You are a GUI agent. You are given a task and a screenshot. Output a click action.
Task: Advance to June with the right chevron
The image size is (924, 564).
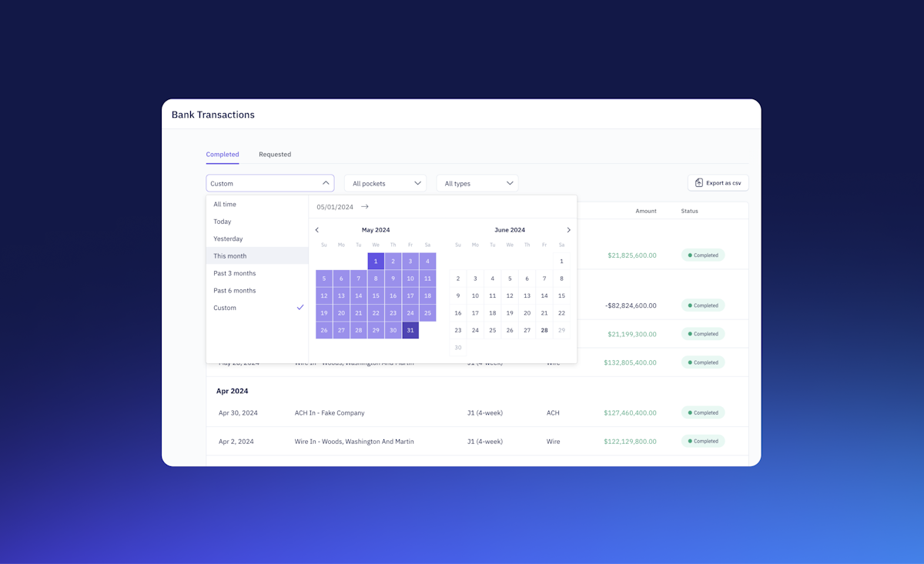(568, 229)
